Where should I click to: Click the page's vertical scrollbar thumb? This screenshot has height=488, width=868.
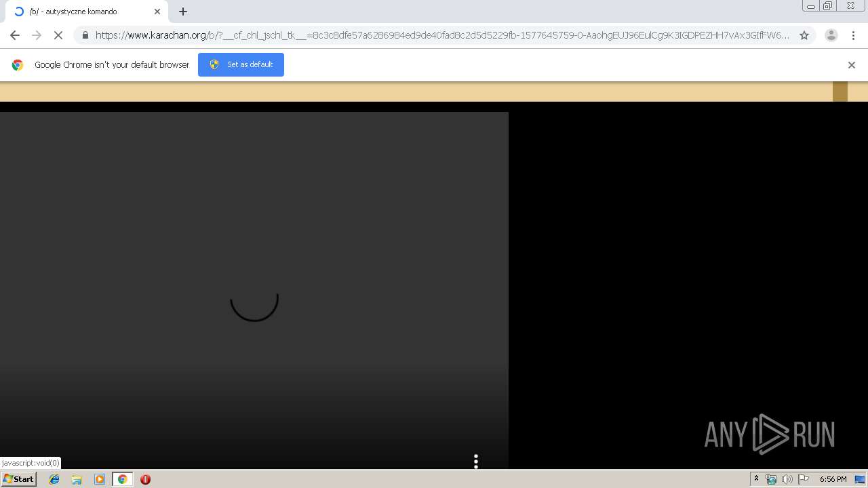click(x=840, y=91)
